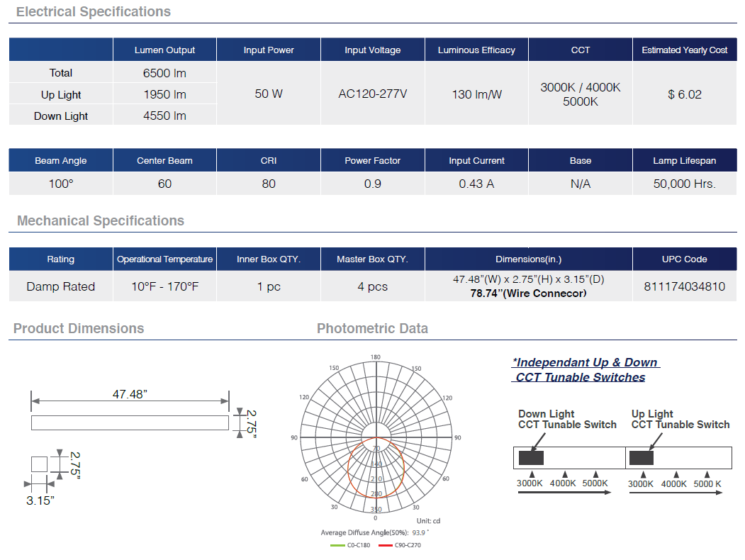745x560 pixels.
Task: Click the 5000 K arrow marker under Up Light switch
Action: point(706,474)
